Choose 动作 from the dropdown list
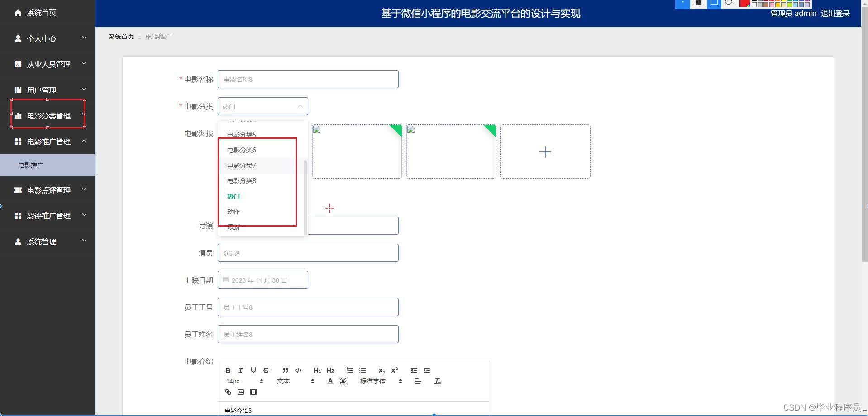 click(x=262, y=212)
